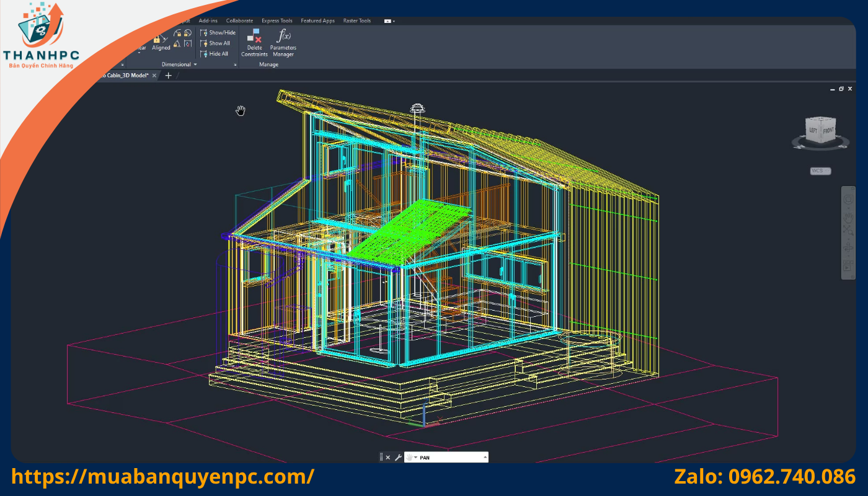Viewport: 868px width, 496px height.
Task: Open the WCS coordinate system dropdown
Action: 820,171
